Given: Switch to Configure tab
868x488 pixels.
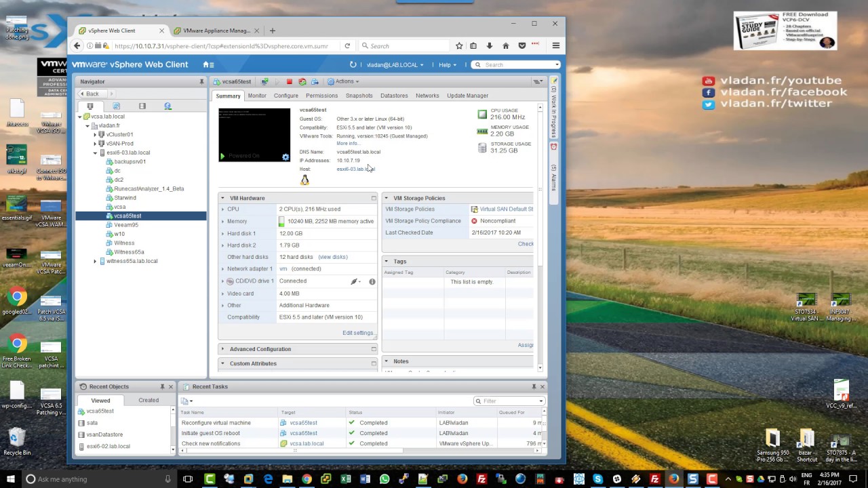Looking at the screenshot, I should 286,96.
